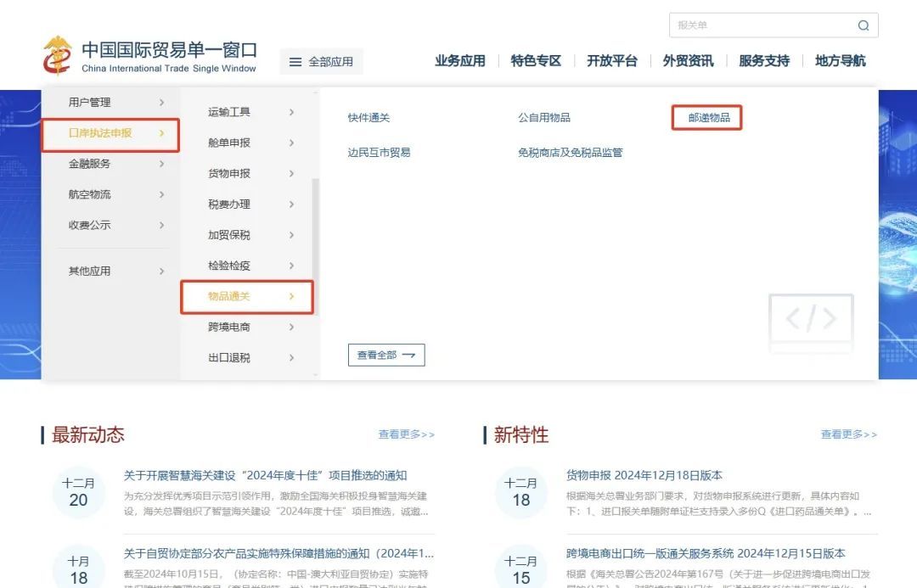Open the 业务应用 navigation tab

459,61
